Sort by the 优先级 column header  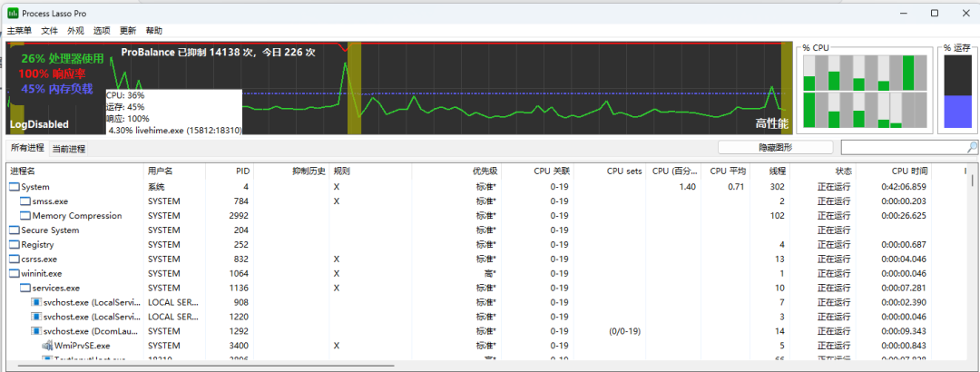pos(456,171)
